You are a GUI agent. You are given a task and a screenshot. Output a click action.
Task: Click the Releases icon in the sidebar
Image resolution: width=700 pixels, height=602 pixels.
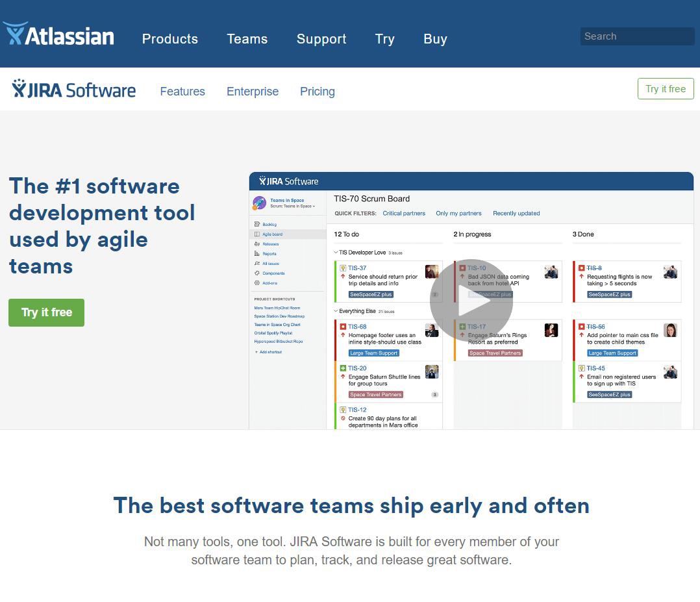[x=256, y=244]
